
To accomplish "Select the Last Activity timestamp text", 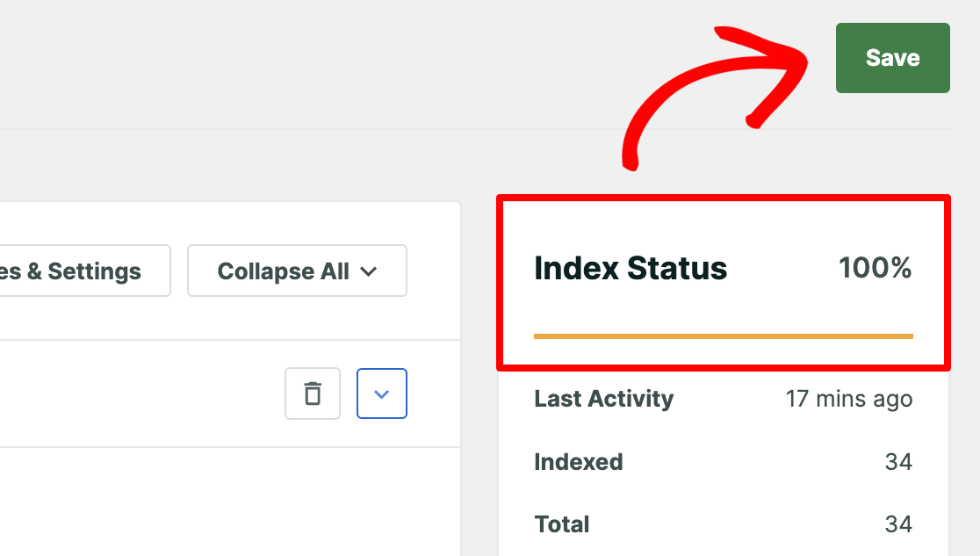I will (848, 398).
